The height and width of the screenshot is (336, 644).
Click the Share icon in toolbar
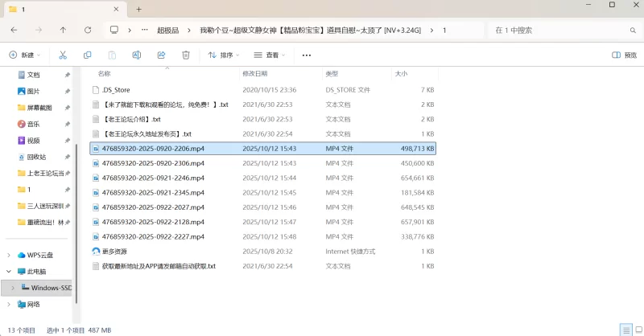tap(161, 55)
